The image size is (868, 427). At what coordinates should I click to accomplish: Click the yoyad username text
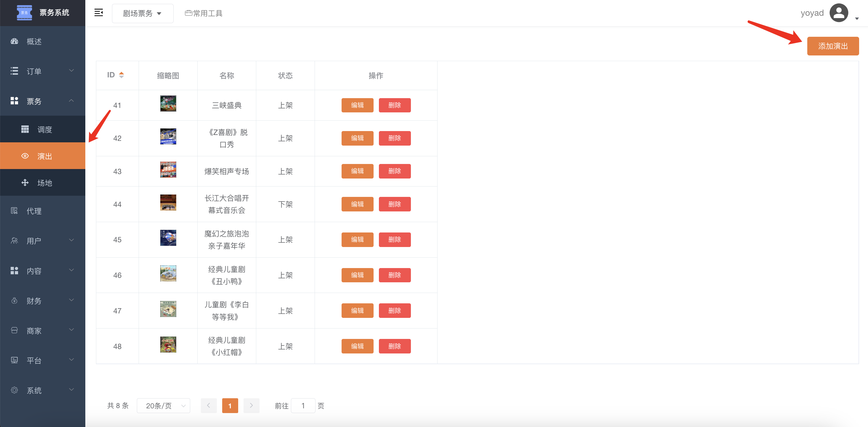pos(812,13)
